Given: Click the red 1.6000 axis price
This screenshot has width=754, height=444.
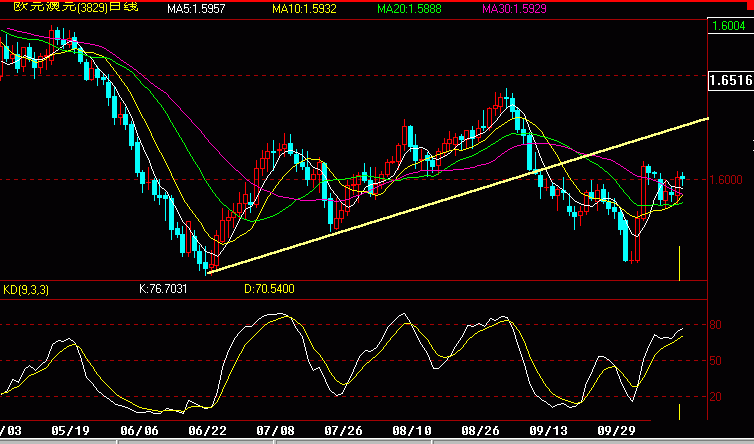Looking at the screenshot, I should coord(726,179).
